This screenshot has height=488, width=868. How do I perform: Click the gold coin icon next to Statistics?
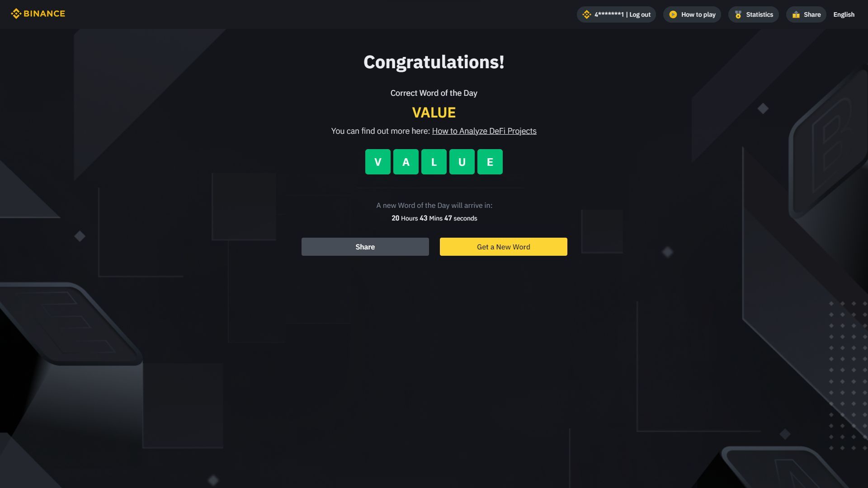point(737,14)
